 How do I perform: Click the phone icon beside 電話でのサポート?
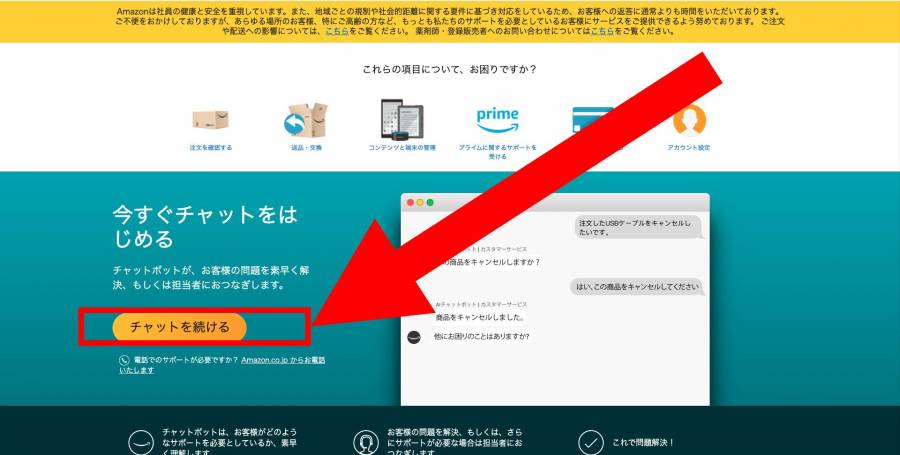(124, 360)
